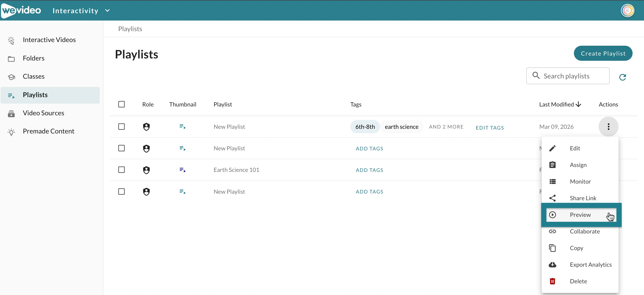Click the WeVideo logo

coord(21,10)
